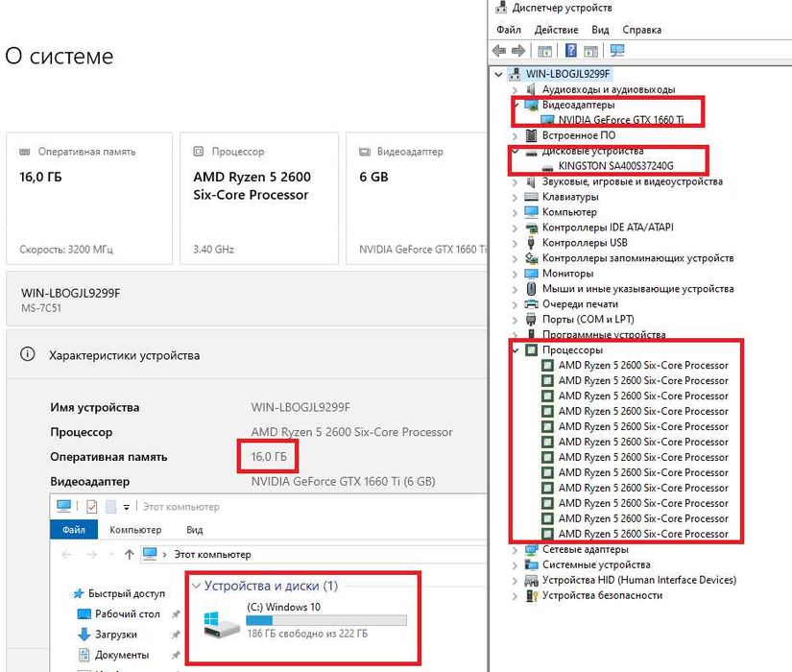This screenshot has height=672, width=792.
Task: Expand Устройства HID (Human Interface Devices) node
Action: point(515,581)
